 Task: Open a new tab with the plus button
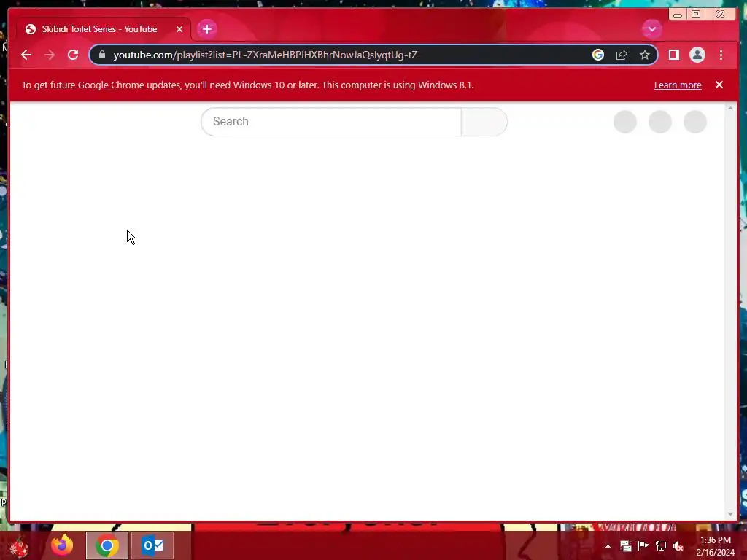(x=206, y=29)
